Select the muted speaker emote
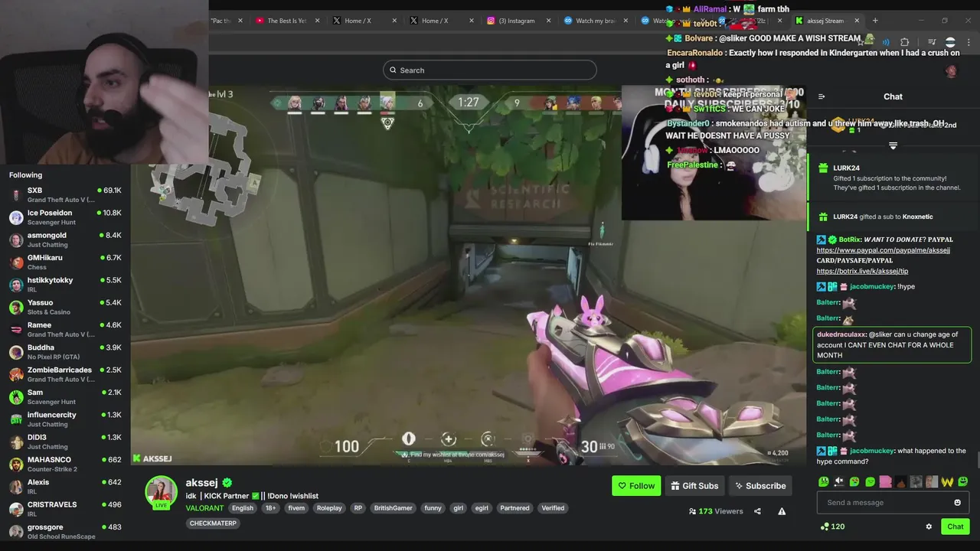 839,481
